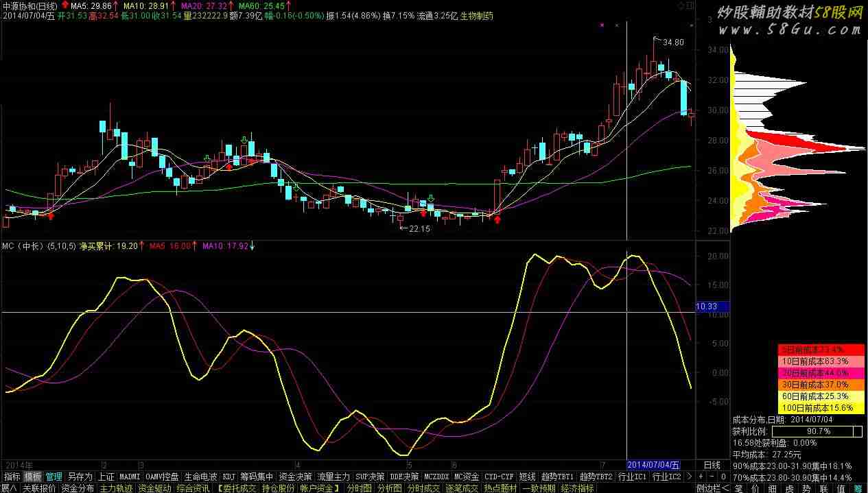The image size is (868, 493).
Task: Open the 值 sidebar panel
Action: [841, 488]
